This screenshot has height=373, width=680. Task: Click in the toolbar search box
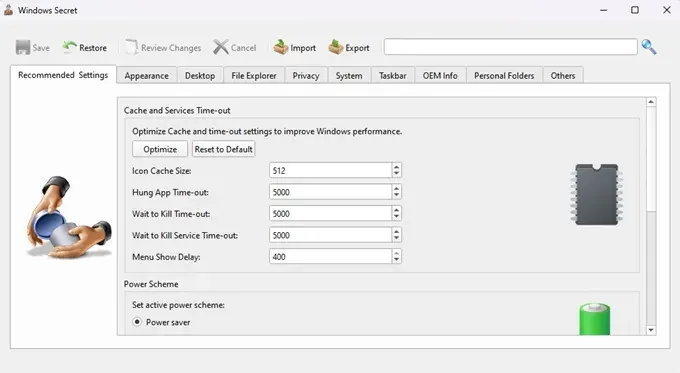pyautogui.click(x=510, y=47)
